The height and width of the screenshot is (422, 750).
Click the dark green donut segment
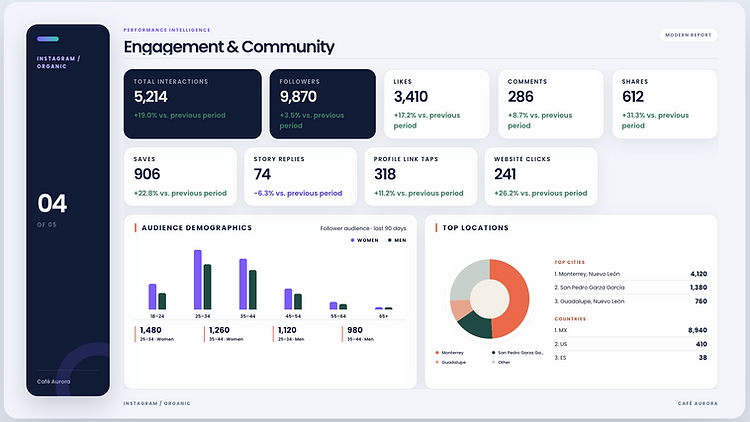tap(476, 325)
